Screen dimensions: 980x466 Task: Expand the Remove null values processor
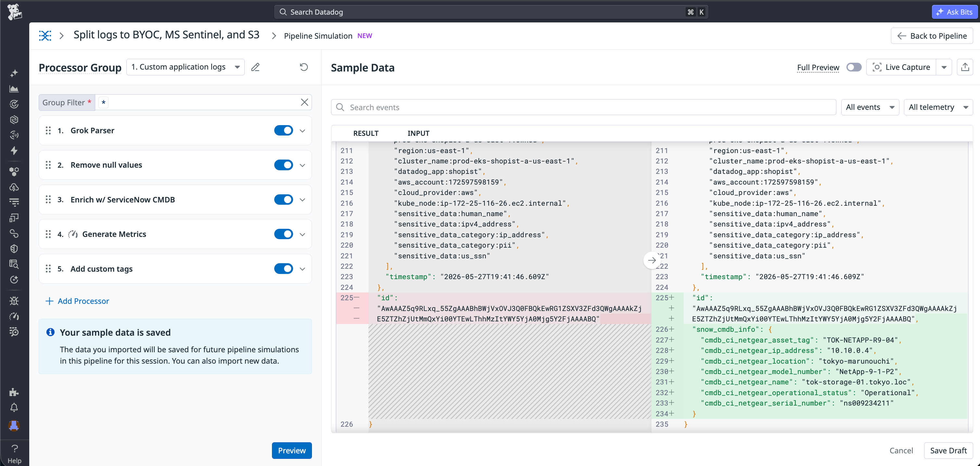click(x=303, y=165)
